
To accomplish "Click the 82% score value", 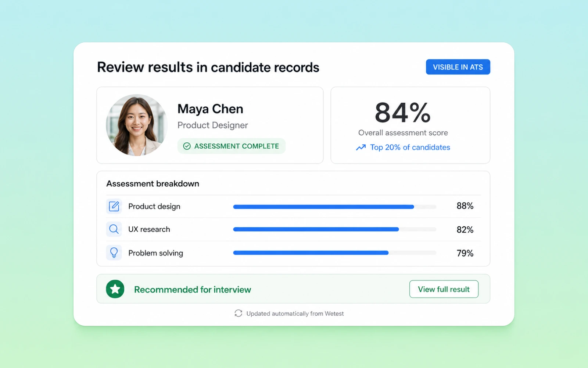I will click(x=465, y=230).
